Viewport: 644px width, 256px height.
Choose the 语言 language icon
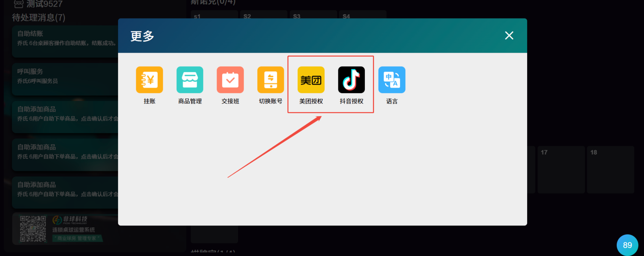[x=392, y=80]
